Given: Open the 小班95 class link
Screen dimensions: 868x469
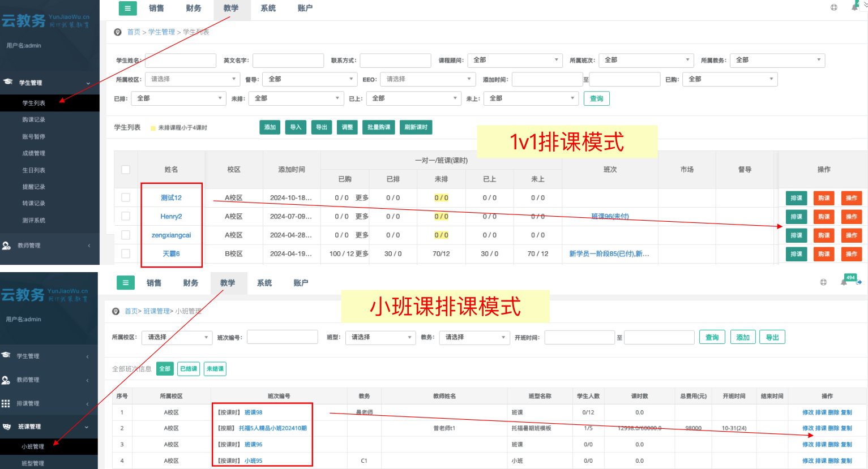Looking at the screenshot, I should tap(253, 461).
